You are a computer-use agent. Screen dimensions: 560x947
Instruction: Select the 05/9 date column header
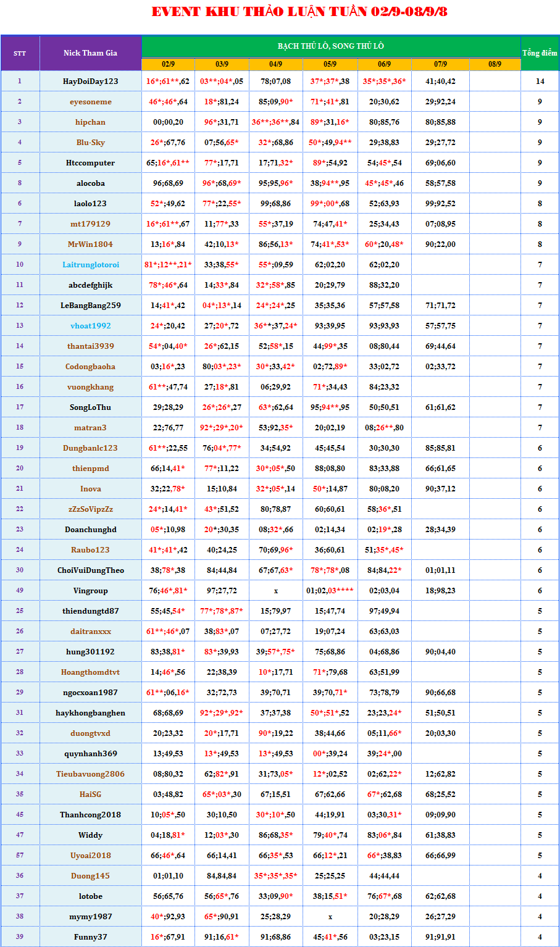330,64
